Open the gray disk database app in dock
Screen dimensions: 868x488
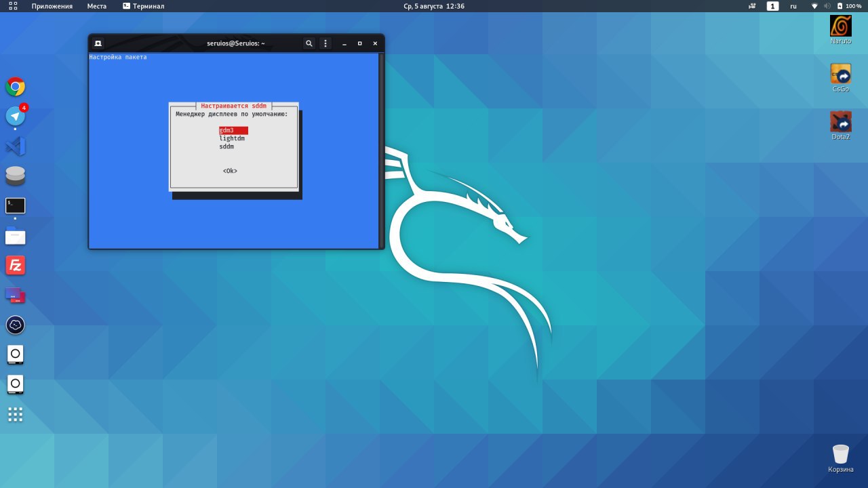pos(16,176)
